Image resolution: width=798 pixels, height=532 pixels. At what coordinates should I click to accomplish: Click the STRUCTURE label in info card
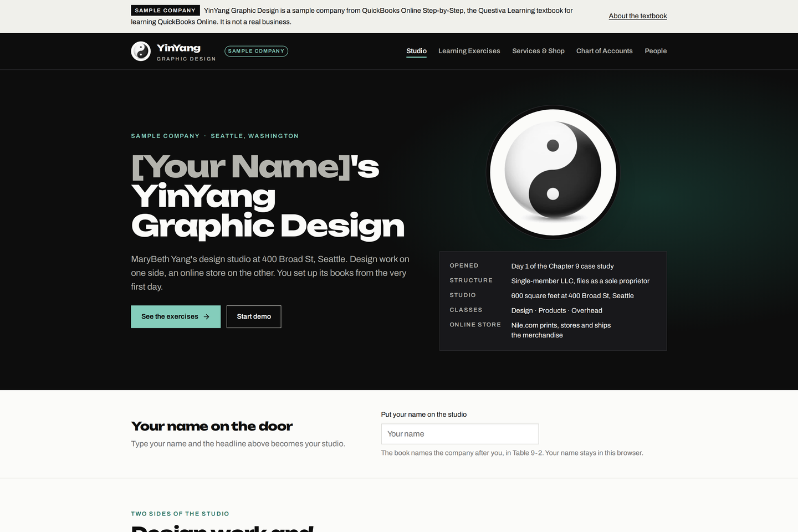point(471,280)
